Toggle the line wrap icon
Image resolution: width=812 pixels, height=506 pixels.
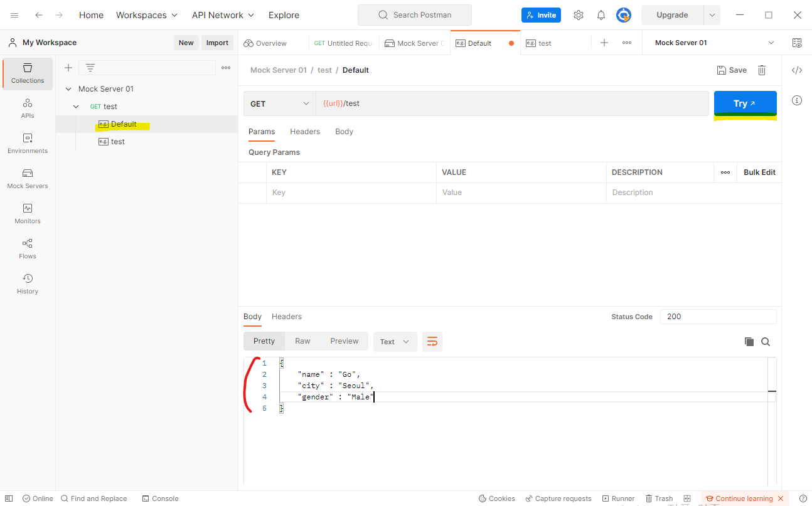[432, 342]
